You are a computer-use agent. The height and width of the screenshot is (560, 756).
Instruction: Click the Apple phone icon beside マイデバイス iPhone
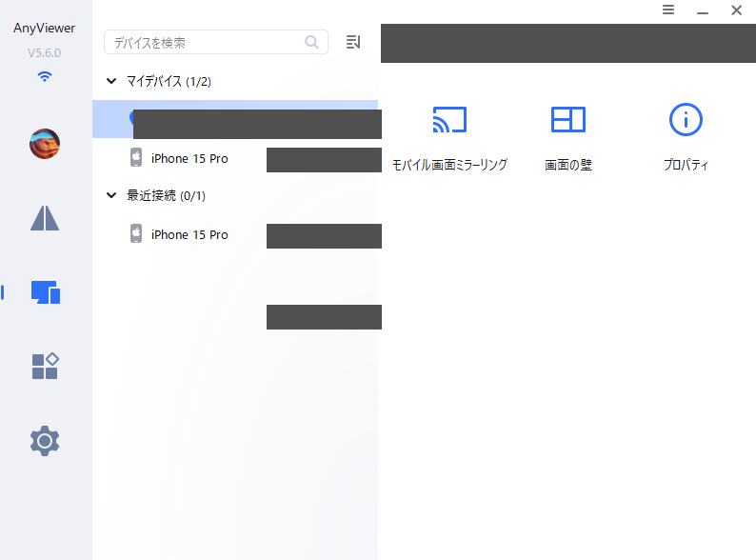pyautogui.click(x=136, y=157)
